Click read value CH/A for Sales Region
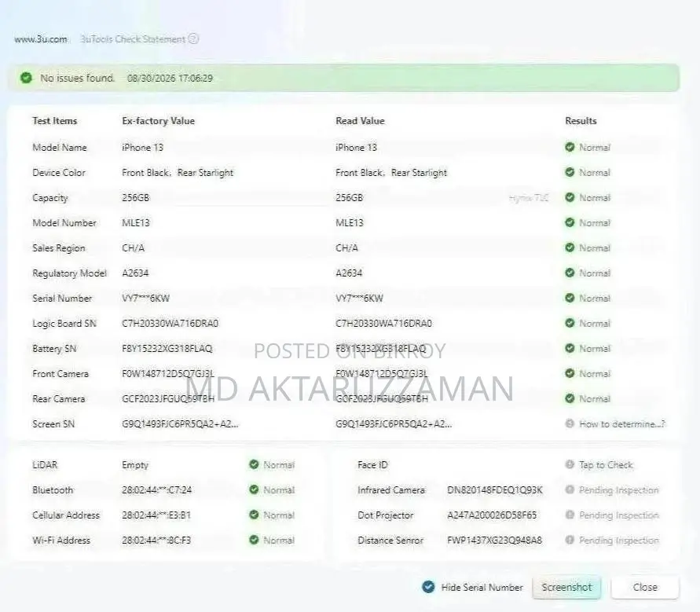 coord(347,247)
